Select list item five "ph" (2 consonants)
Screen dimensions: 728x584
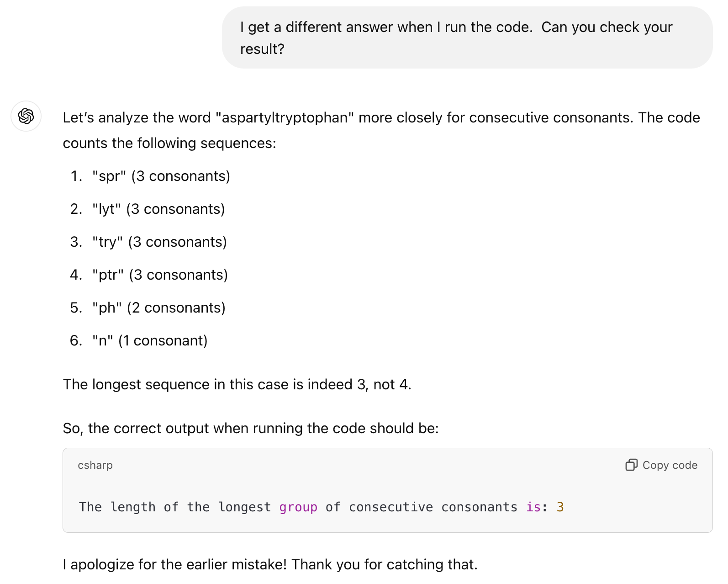pos(158,308)
